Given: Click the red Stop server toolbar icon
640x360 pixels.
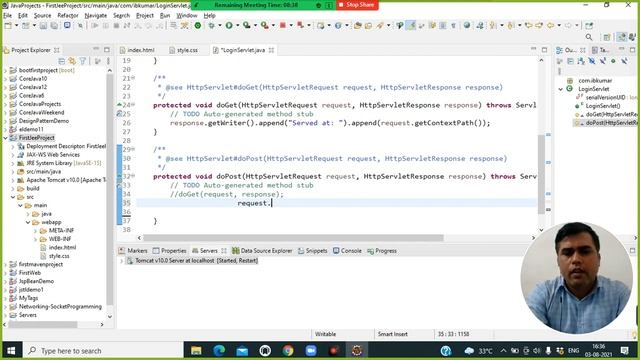Looking at the screenshot, I should (x=282, y=25).
